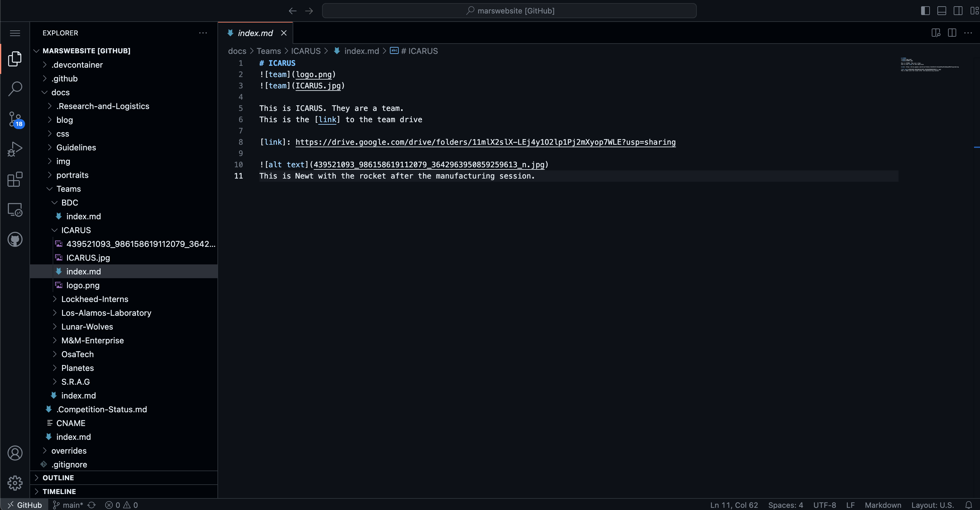Change language mode from Markdown
980x510 pixels.
(883, 505)
